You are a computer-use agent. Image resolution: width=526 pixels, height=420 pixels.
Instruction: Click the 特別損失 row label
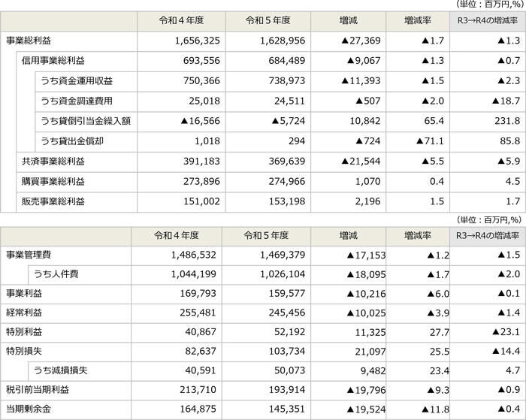pos(24,351)
